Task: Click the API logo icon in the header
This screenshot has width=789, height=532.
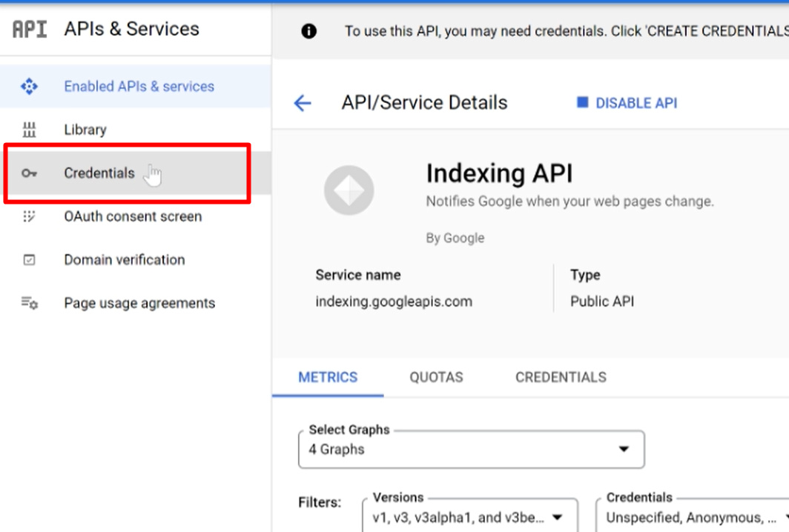Action: (x=30, y=29)
